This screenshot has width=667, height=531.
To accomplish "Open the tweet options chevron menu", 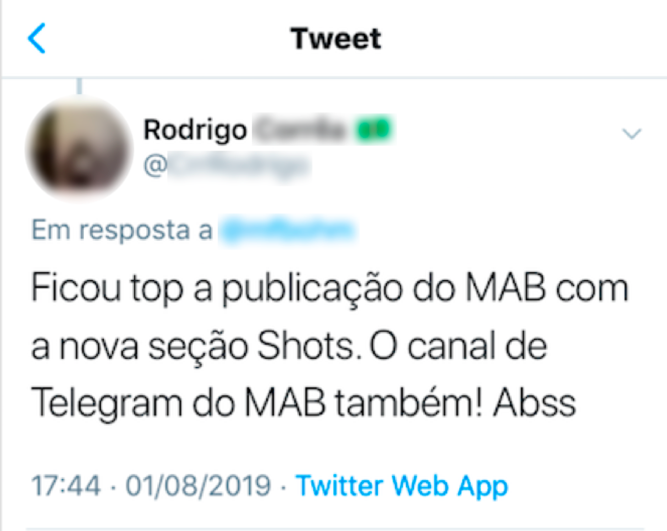I will point(632,134).
